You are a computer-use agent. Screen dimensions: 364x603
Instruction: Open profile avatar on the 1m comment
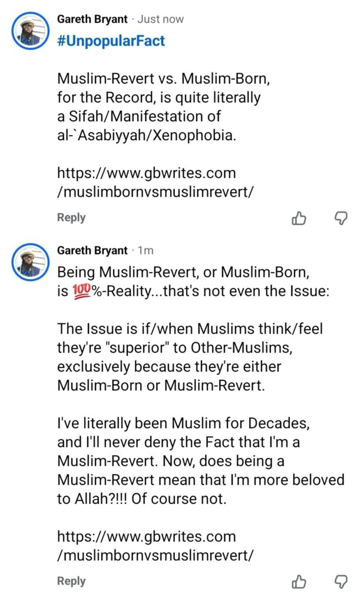29,262
